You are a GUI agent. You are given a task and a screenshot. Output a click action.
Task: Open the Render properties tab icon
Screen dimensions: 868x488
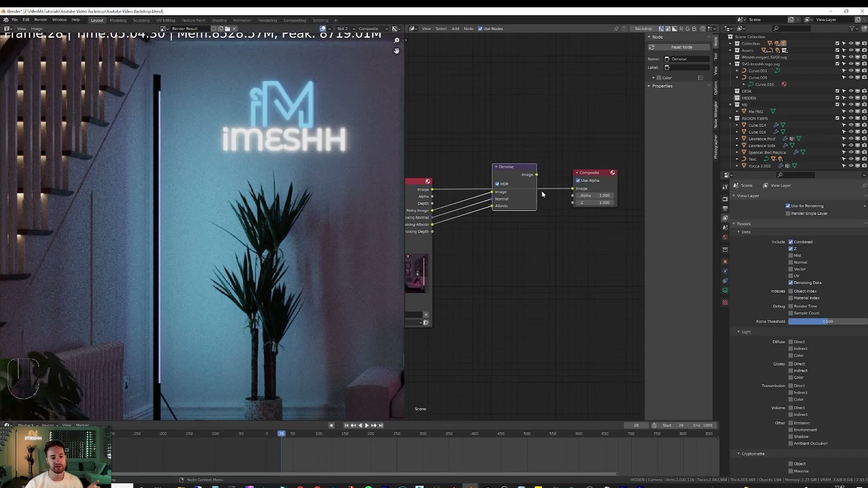725,199
